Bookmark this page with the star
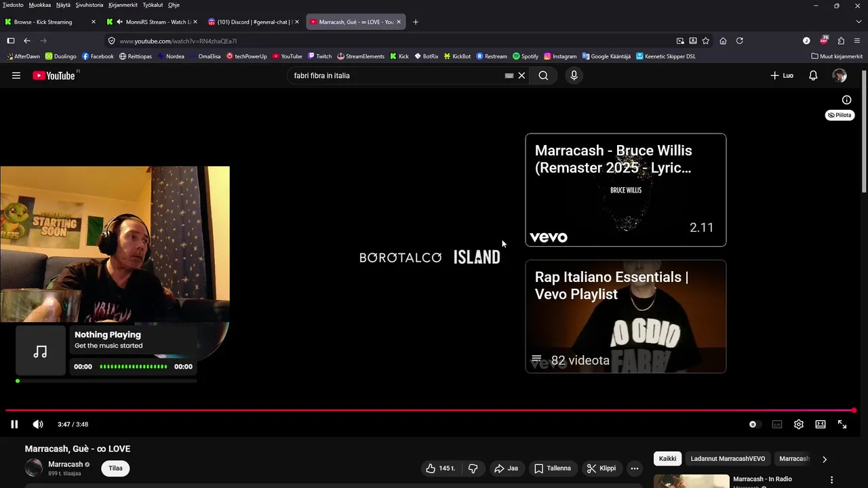Viewport: 868px width, 488px height. 706,41
